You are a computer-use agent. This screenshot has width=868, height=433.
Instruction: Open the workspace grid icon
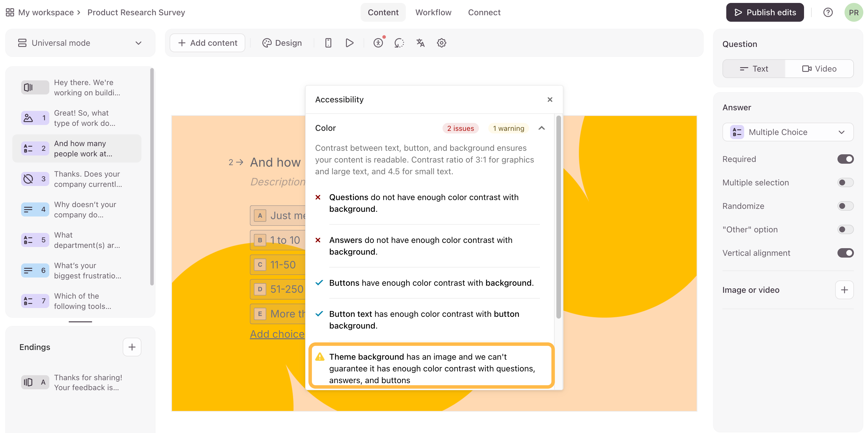pyautogui.click(x=10, y=12)
